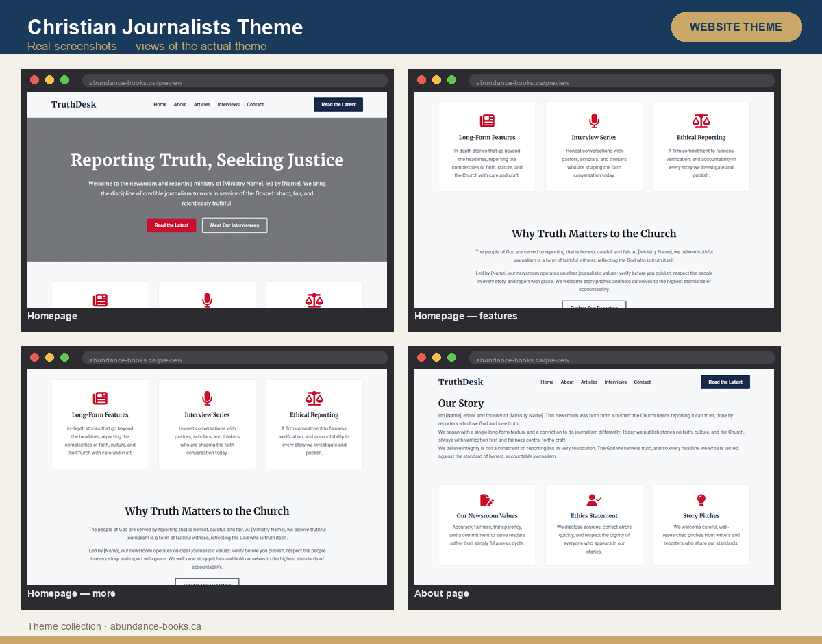This screenshot has width=822, height=644.
Task: Click Long-Form Features heading in Homepage more
Action: point(100,415)
